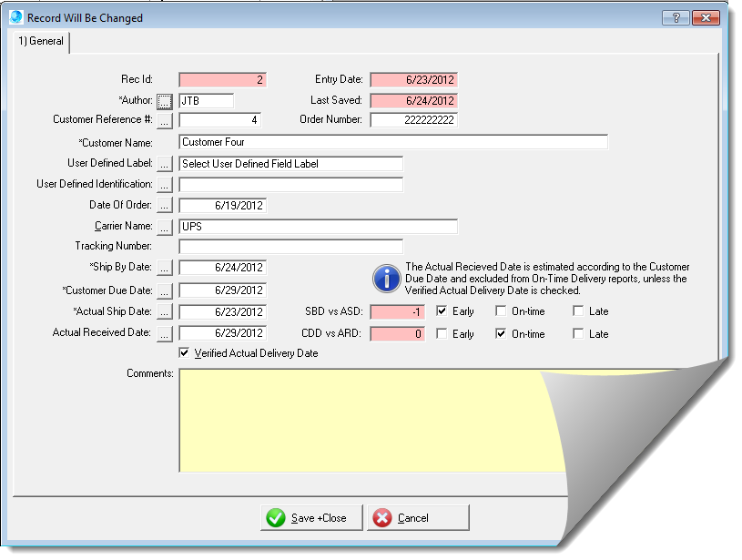Click the blue information icon

[x=387, y=279]
